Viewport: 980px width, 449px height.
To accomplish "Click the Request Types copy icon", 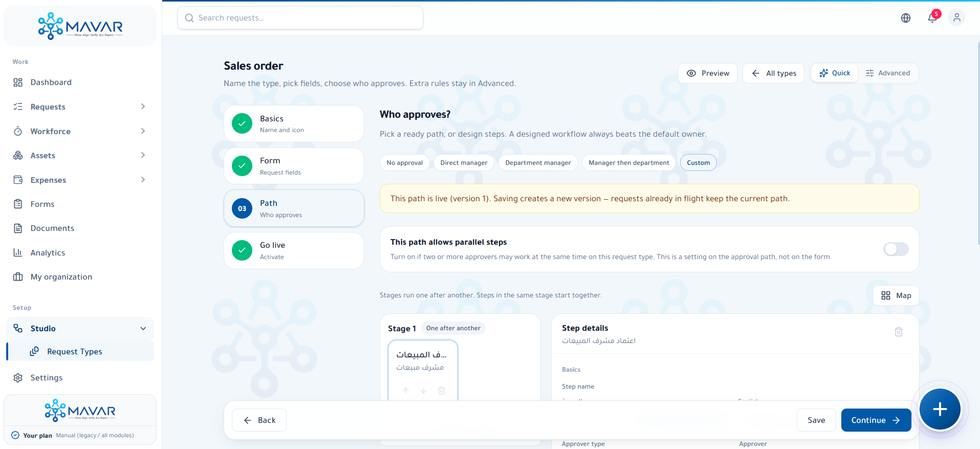I will point(34,351).
